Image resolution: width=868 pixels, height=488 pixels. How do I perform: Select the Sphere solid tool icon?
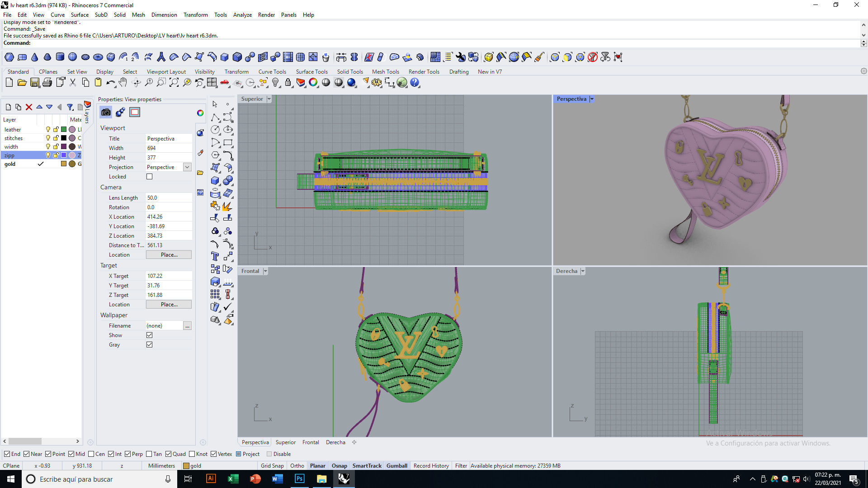72,57
